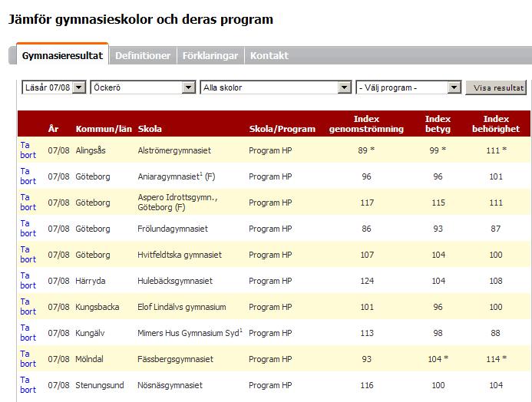Open the Öckerö municipality dropdown

pyautogui.click(x=143, y=87)
